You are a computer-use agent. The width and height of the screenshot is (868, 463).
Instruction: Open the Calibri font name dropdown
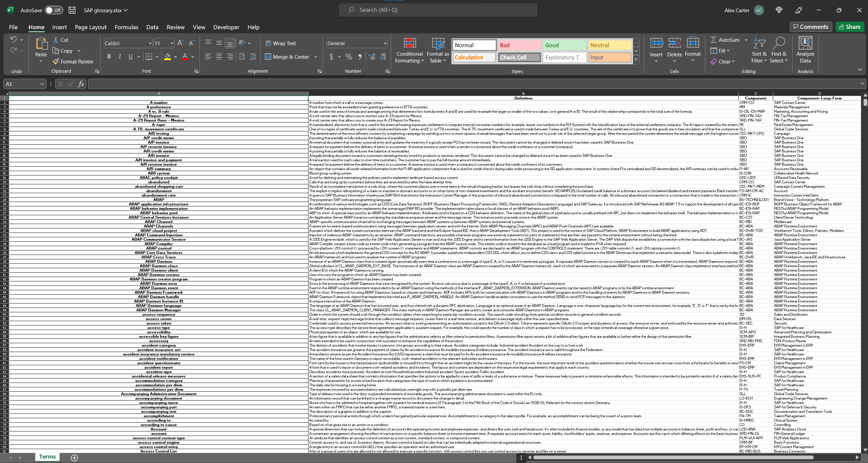[150, 43]
